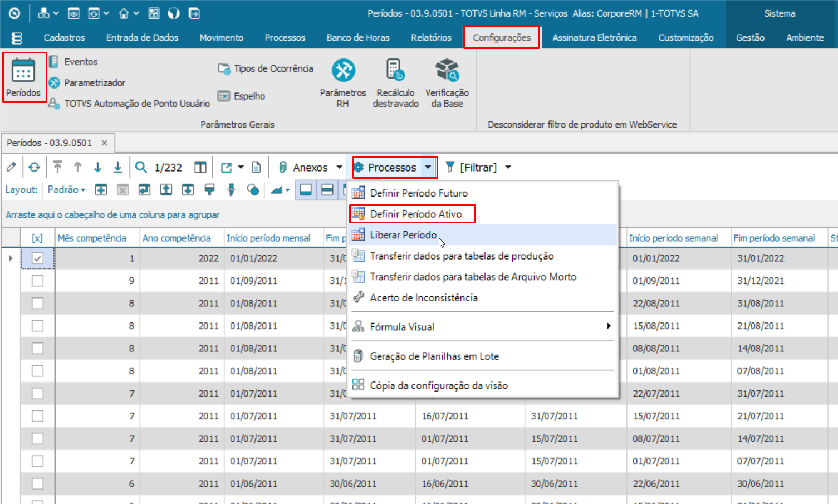This screenshot has width=838, height=504.
Task: Open the Períodos ribbon button
Action: [x=23, y=78]
